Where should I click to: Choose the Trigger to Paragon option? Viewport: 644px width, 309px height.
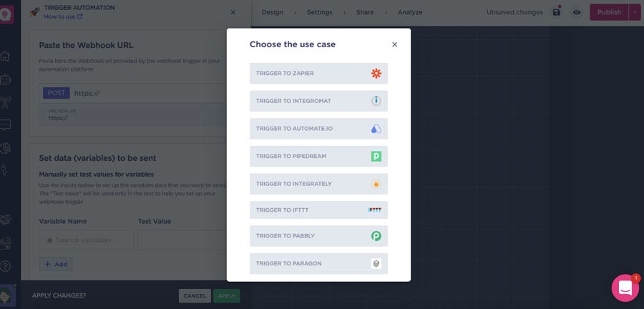318,263
